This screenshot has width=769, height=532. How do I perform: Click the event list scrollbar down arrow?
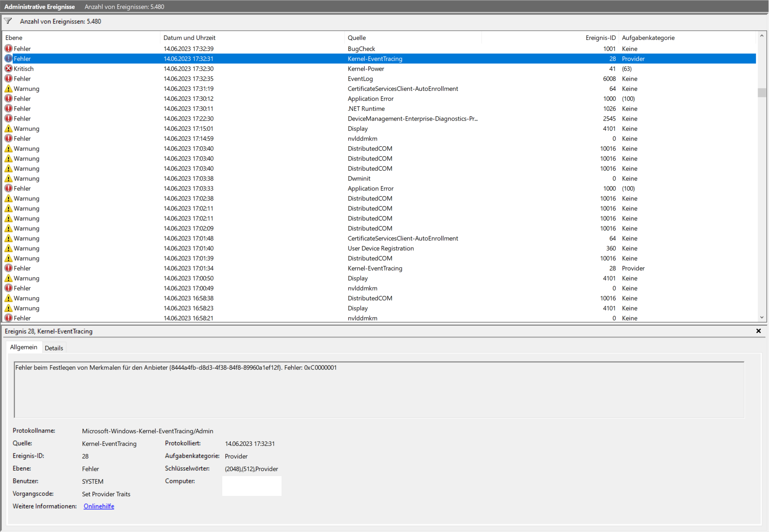761,318
